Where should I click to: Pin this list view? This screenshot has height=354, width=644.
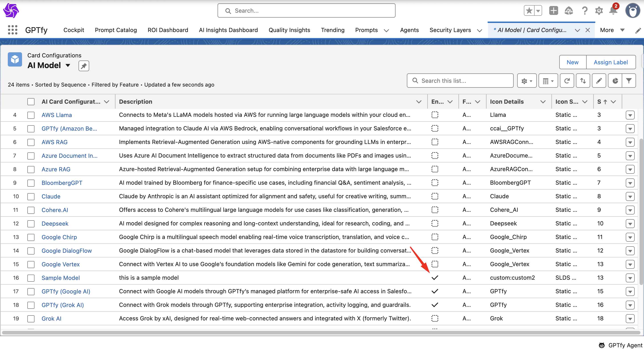tap(84, 66)
